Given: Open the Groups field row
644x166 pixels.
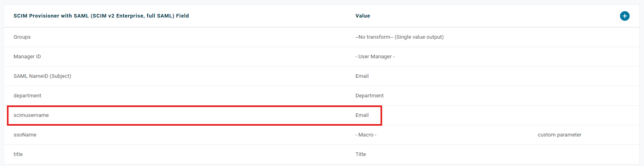Looking at the screenshot, I should [x=321, y=37].
